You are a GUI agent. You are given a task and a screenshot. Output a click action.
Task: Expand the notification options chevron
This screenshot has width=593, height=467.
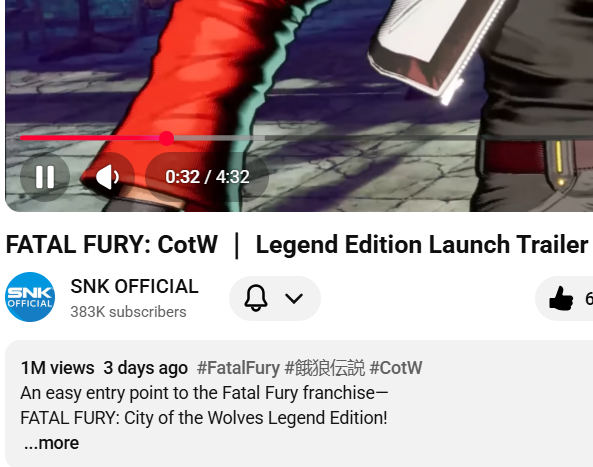(x=294, y=298)
